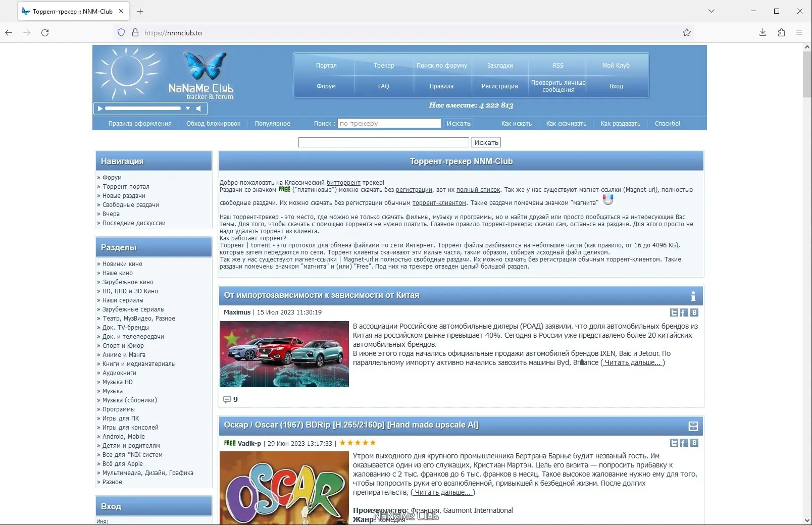Click Искать next to tracker search field

tap(459, 123)
